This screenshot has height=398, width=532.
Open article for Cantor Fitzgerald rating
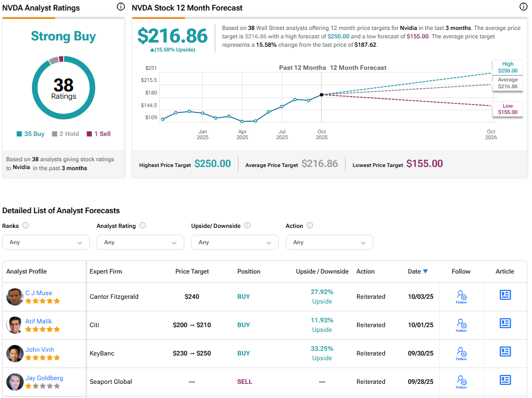(x=505, y=295)
